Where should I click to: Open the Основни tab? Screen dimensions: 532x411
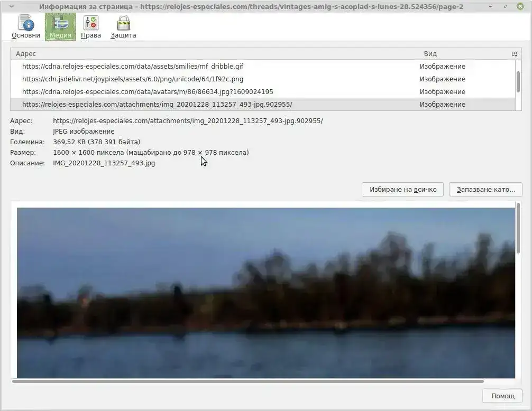click(x=26, y=27)
